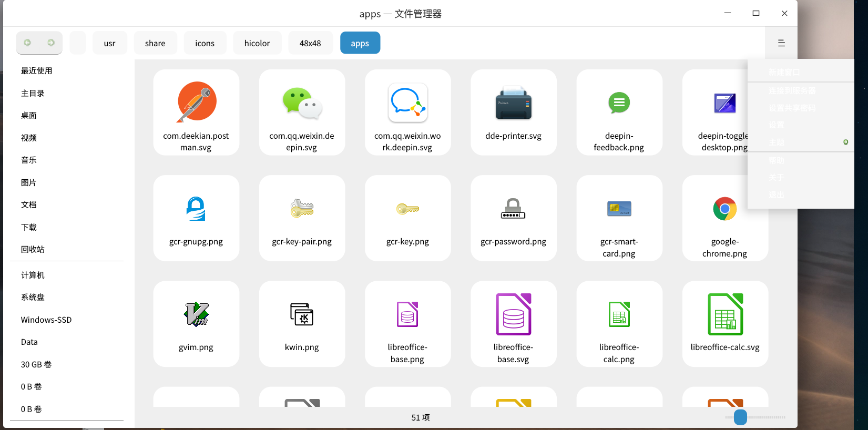Go forward using the right arrow button
The image size is (868, 430).
tap(51, 43)
